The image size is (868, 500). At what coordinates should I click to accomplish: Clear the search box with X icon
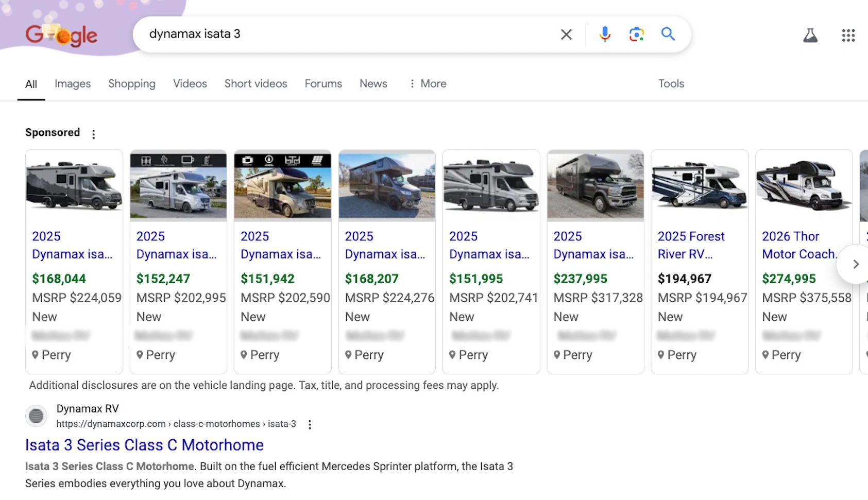point(566,35)
